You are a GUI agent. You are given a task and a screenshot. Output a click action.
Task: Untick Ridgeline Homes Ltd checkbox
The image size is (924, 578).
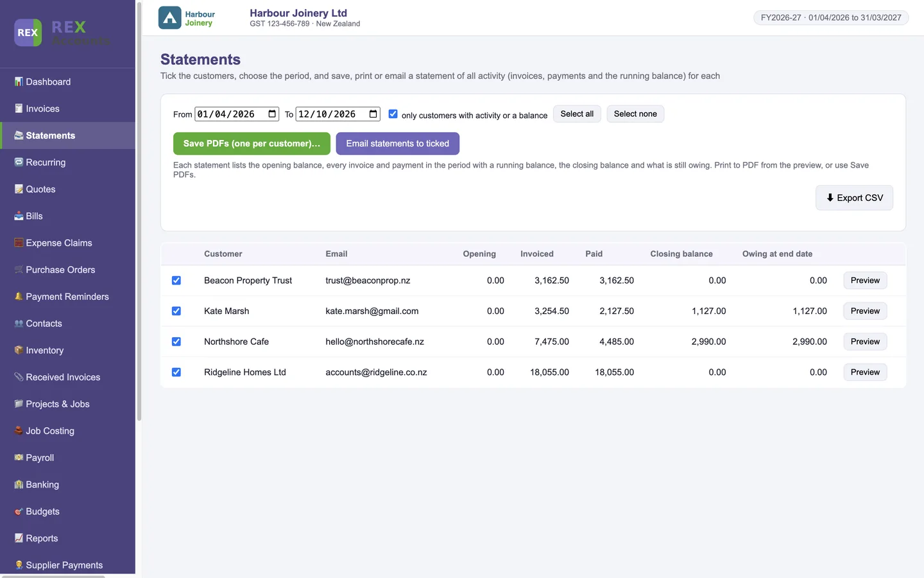176,372
